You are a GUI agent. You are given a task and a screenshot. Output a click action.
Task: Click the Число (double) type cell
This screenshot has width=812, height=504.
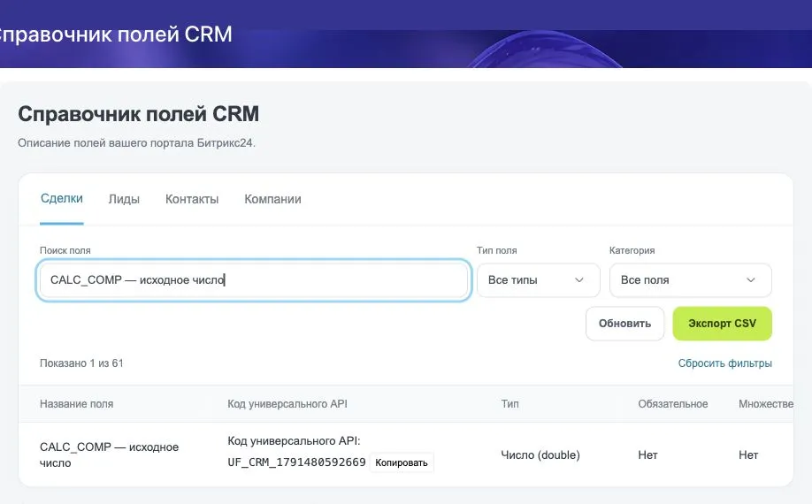540,454
